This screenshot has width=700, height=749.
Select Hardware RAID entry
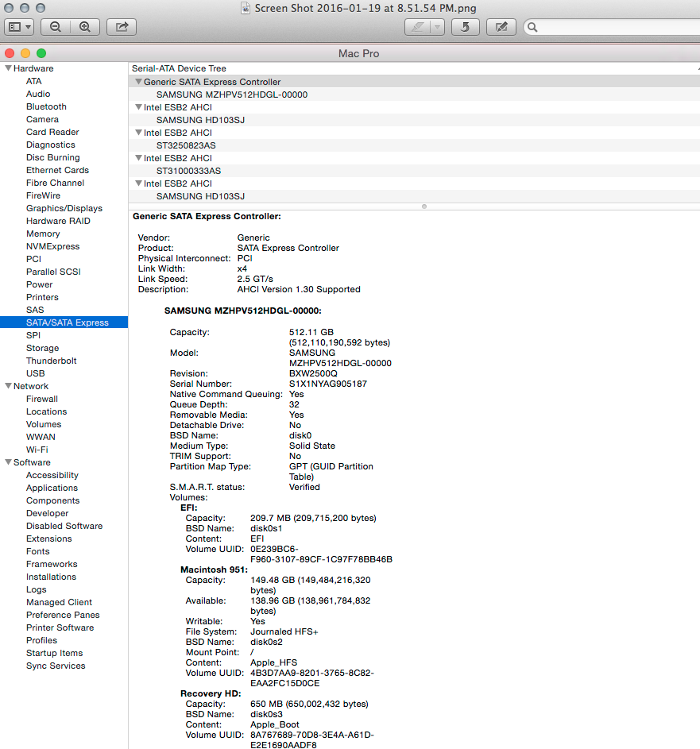click(x=58, y=221)
